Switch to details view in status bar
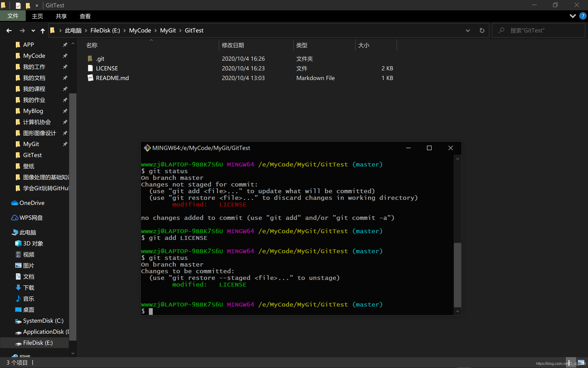The width and height of the screenshot is (588, 368). tap(571, 363)
